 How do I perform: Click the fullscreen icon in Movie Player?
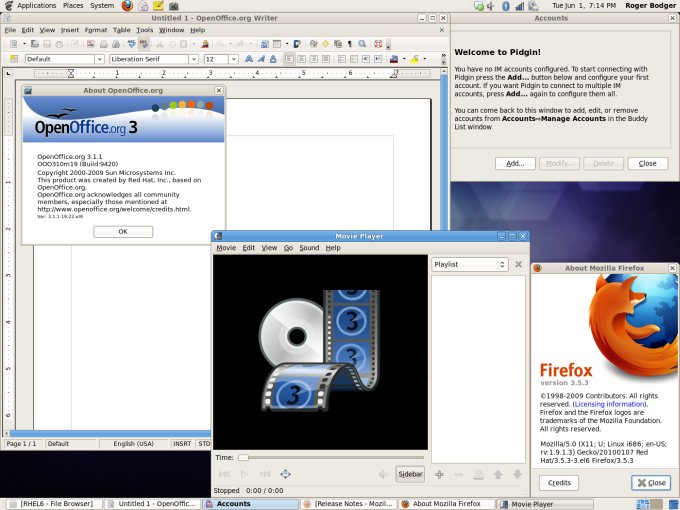click(x=285, y=474)
